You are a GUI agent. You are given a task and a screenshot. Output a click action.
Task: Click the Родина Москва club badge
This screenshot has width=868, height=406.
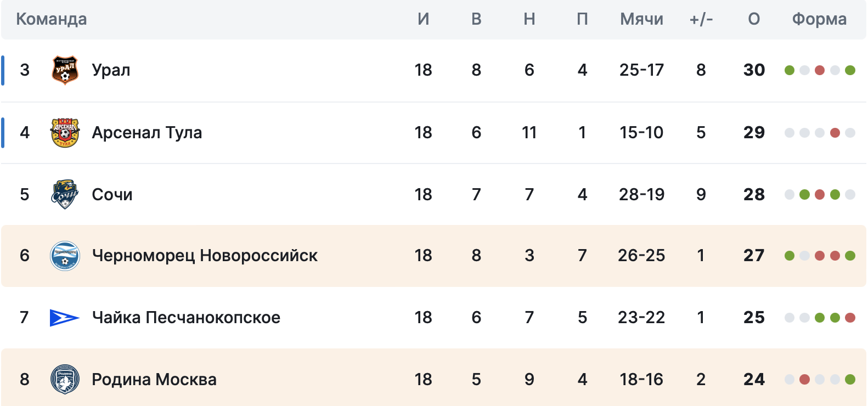(65, 379)
